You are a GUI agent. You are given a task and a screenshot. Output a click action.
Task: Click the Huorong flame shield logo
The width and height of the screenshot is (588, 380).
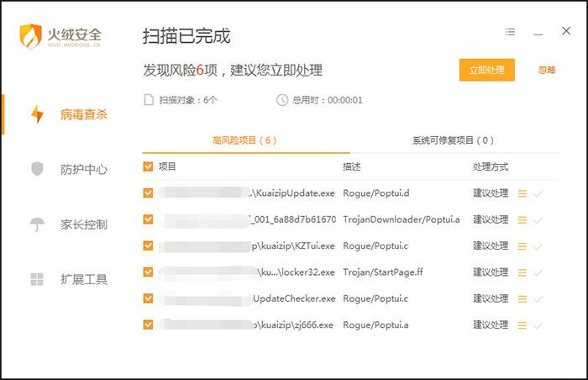point(30,36)
